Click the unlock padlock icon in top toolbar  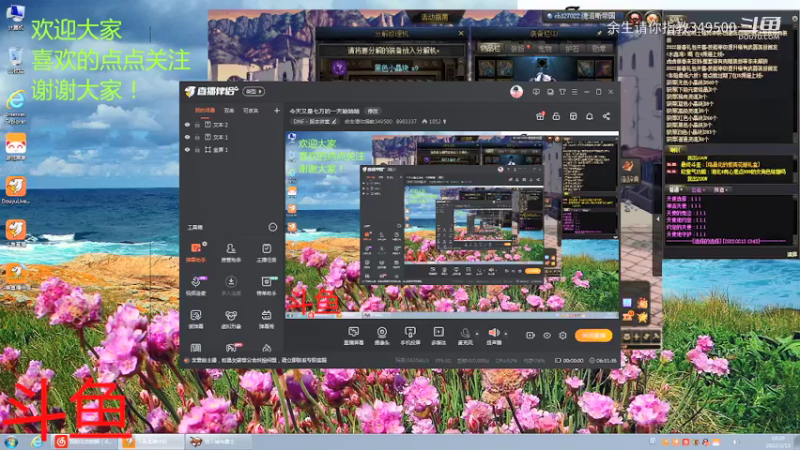pyautogui.click(x=556, y=116)
